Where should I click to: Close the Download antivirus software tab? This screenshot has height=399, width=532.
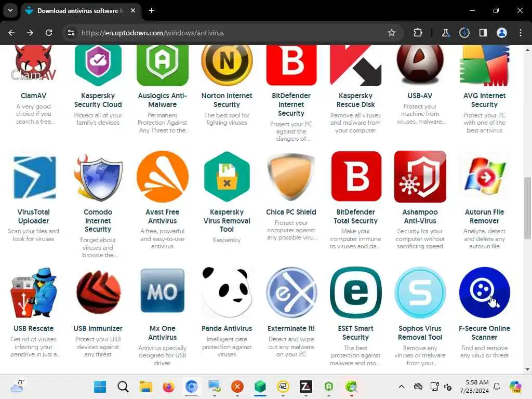[x=133, y=10]
